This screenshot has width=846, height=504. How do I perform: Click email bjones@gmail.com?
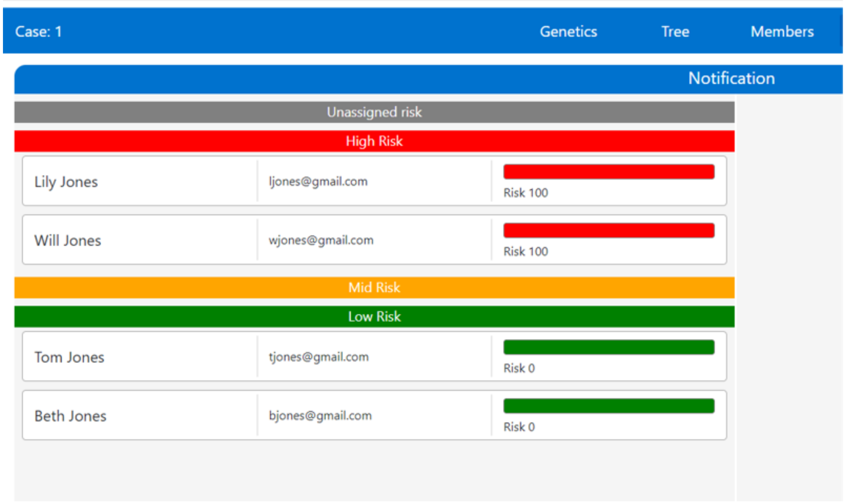tap(320, 416)
